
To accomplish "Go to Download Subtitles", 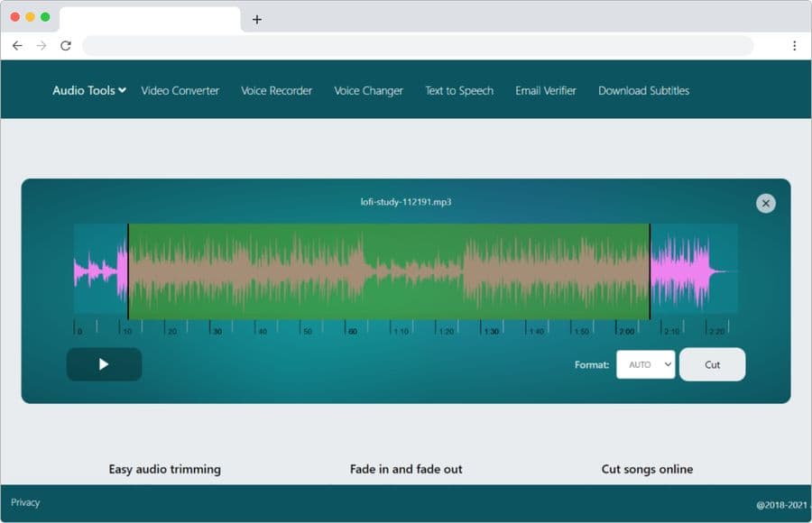I will (x=643, y=90).
